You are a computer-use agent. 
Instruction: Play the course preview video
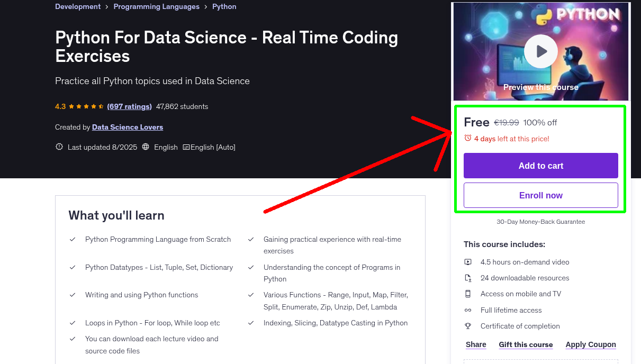click(541, 51)
